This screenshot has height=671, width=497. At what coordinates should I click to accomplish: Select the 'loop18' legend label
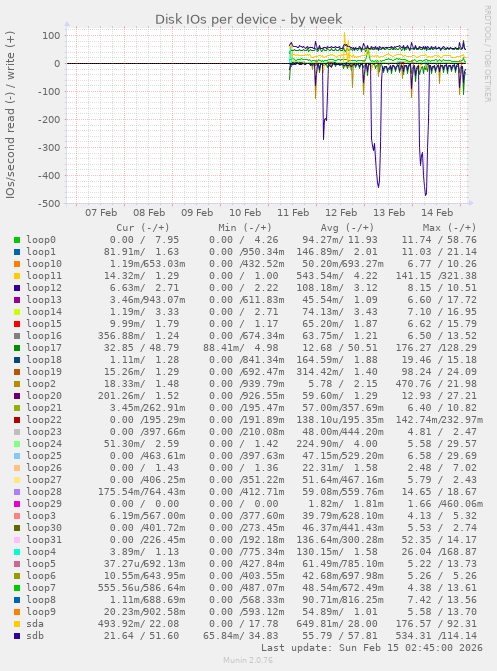click(44, 359)
